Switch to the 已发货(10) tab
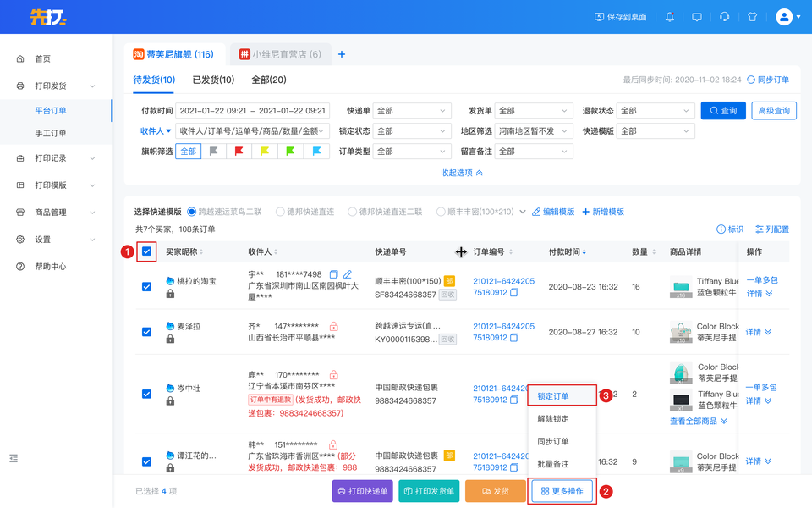Screen dimensions: 812x508 point(213,80)
